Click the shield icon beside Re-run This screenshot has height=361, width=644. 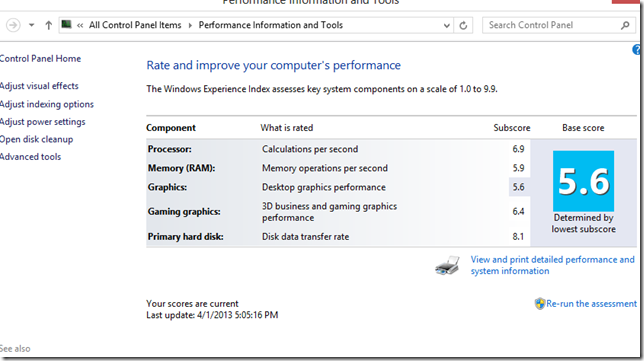pos(540,304)
